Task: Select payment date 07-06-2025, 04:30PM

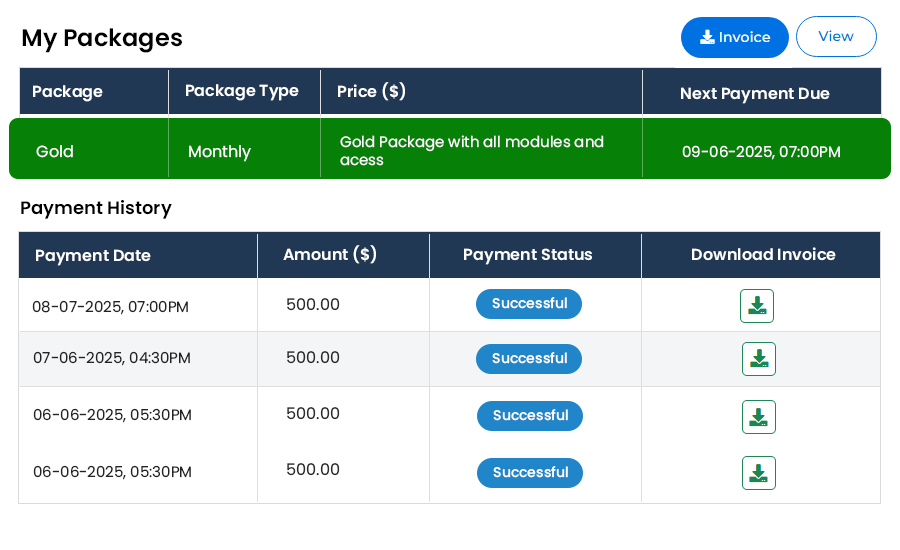Action: coord(111,358)
